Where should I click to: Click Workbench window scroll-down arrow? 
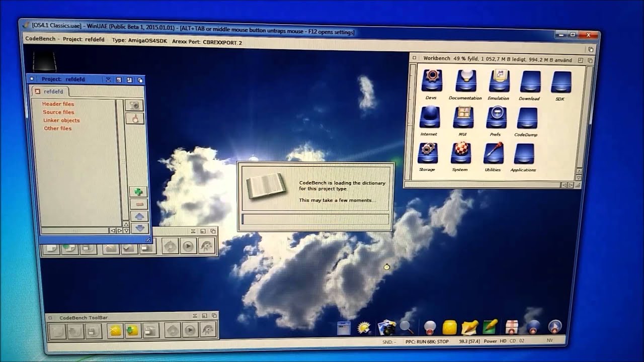click(579, 178)
